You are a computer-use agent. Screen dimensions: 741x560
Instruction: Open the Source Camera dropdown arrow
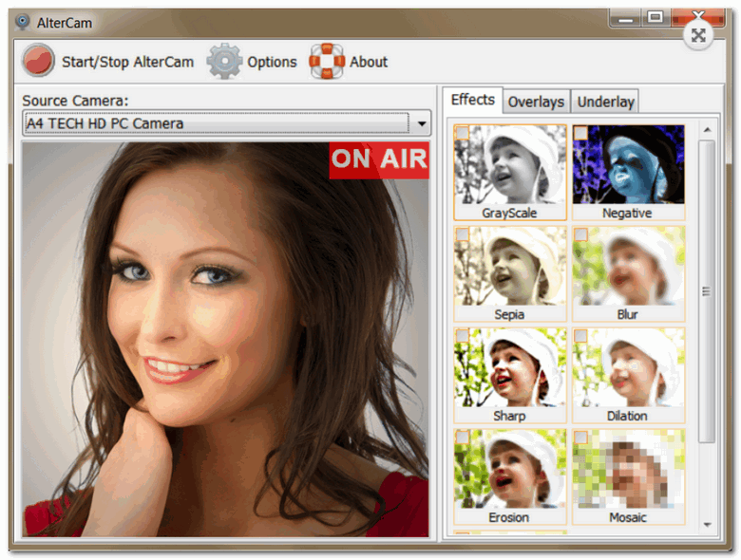tap(422, 123)
